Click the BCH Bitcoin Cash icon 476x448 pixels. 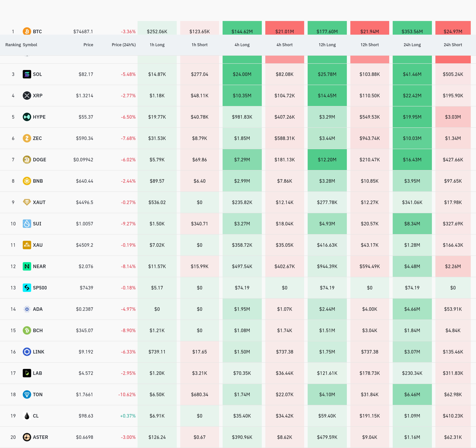click(27, 330)
